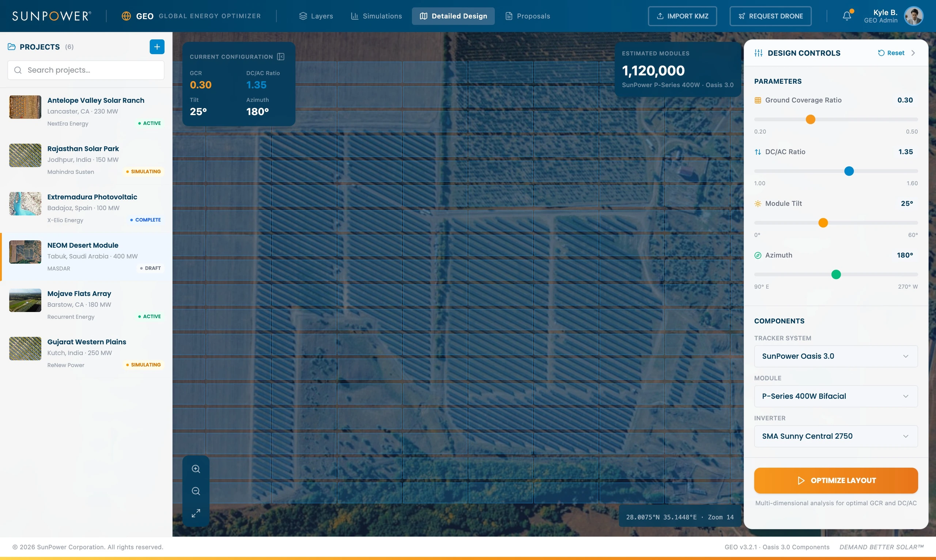Click the GEO globe logo icon
Screen dimensions: 936x560
pos(126,16)
